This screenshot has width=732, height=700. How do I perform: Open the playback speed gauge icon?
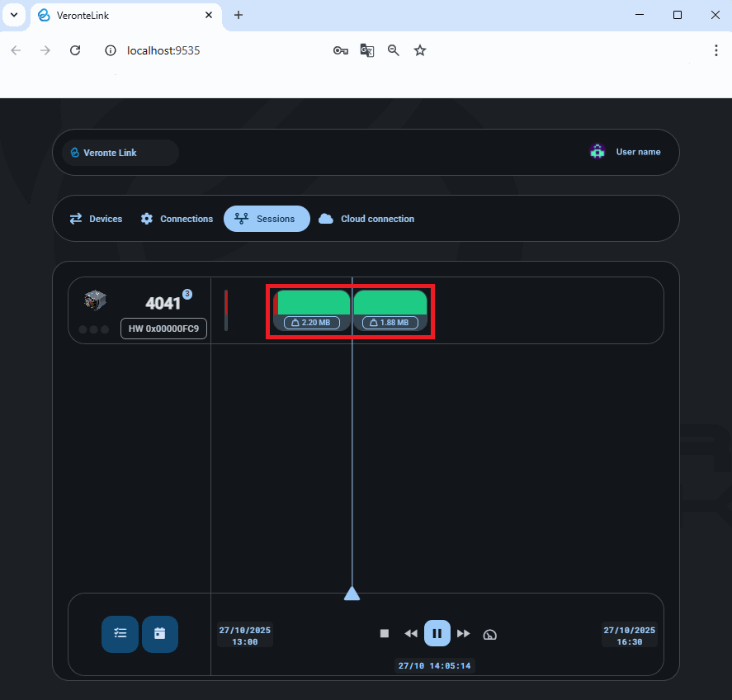point(490,635)
